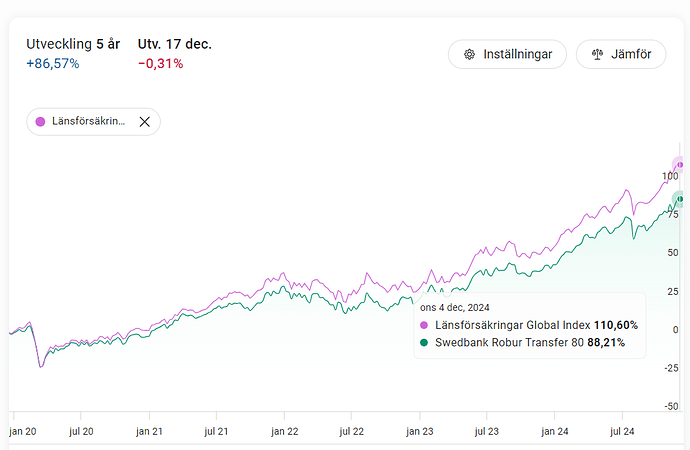Click the purple legend dot in the tooltip
Image resolution: width=690 pixels, height=450 pixels.
[x=425, y=325]
